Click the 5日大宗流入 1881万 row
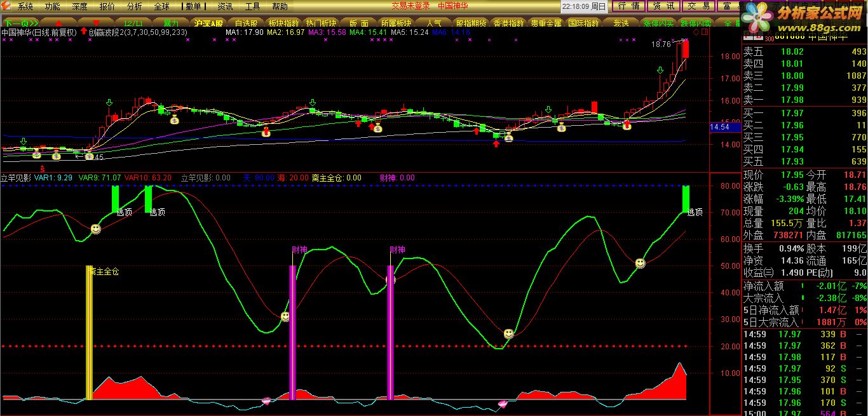 pyautogui.click(x=804, y=323)
